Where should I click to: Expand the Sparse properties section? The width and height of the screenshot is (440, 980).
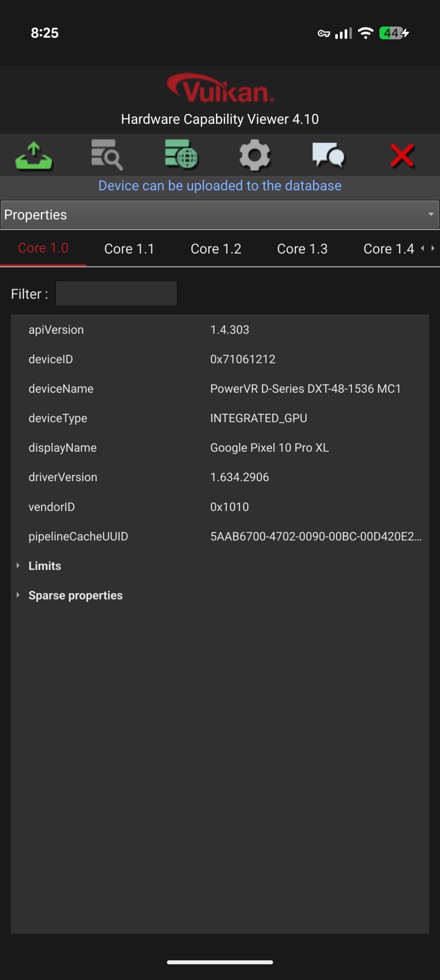[75, 595]
